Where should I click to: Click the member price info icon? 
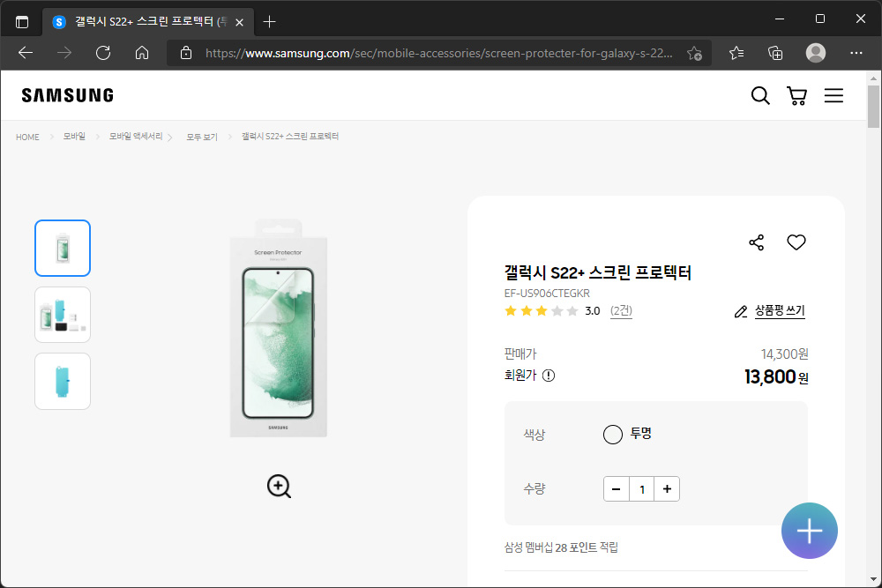(x=549, y=376)
